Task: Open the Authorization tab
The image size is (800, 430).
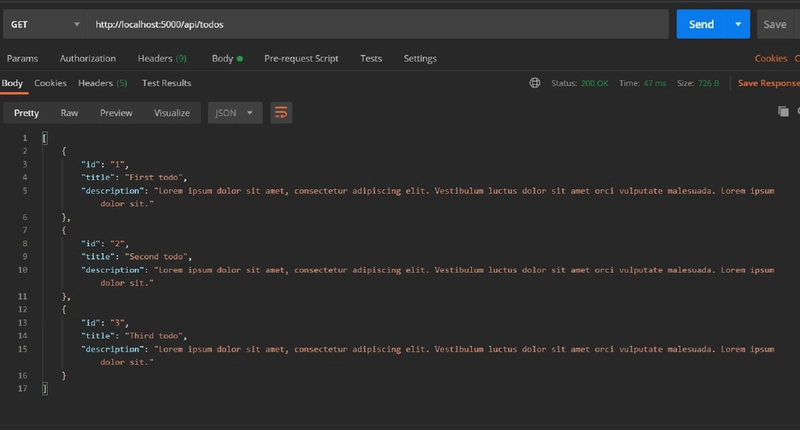Action: [88, 58]
